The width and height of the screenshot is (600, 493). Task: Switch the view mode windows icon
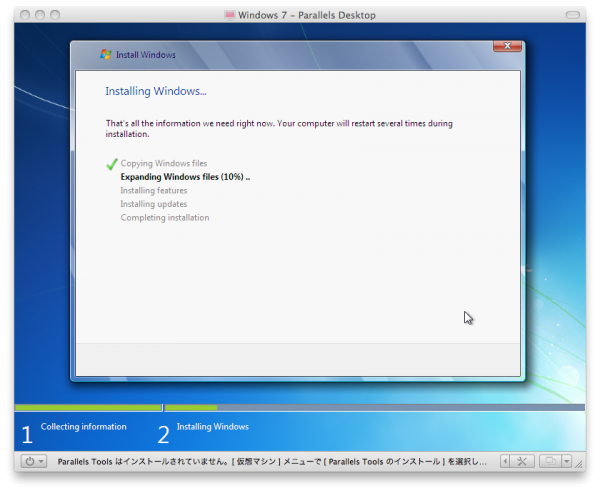[x=550, y=461]
